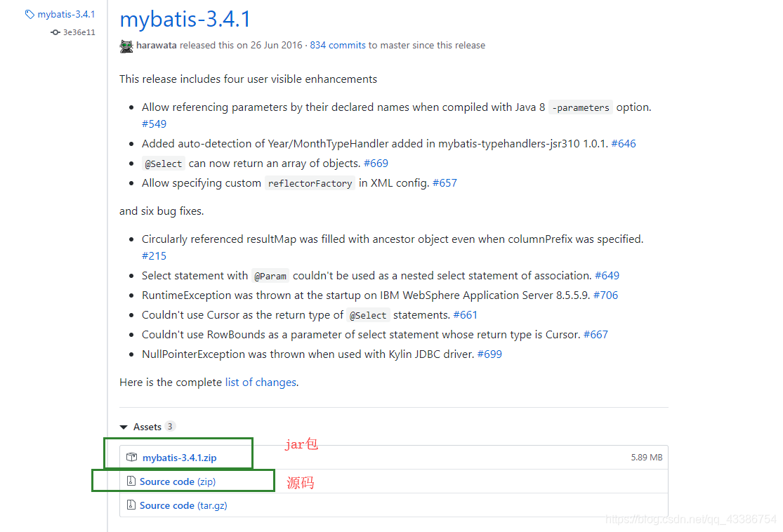This screenshot has height=532, width=783.
Task: Open issue #706
Action: click(606, 295)
